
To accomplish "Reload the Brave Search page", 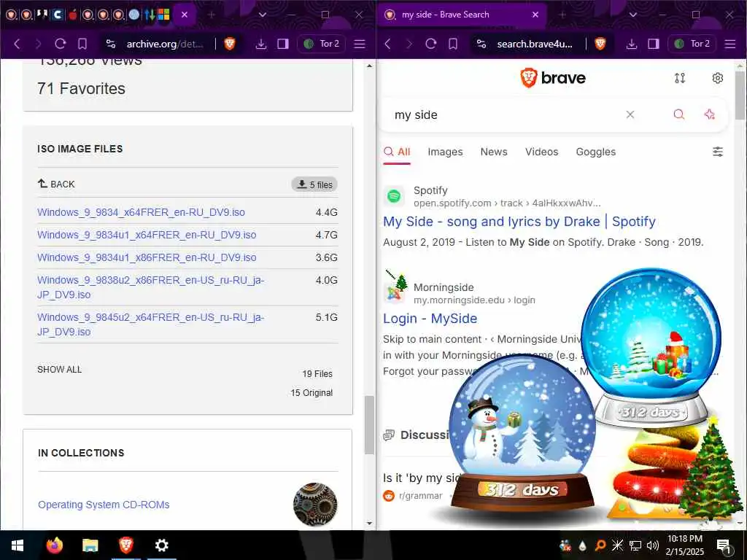I will click(x=430, y=44).
